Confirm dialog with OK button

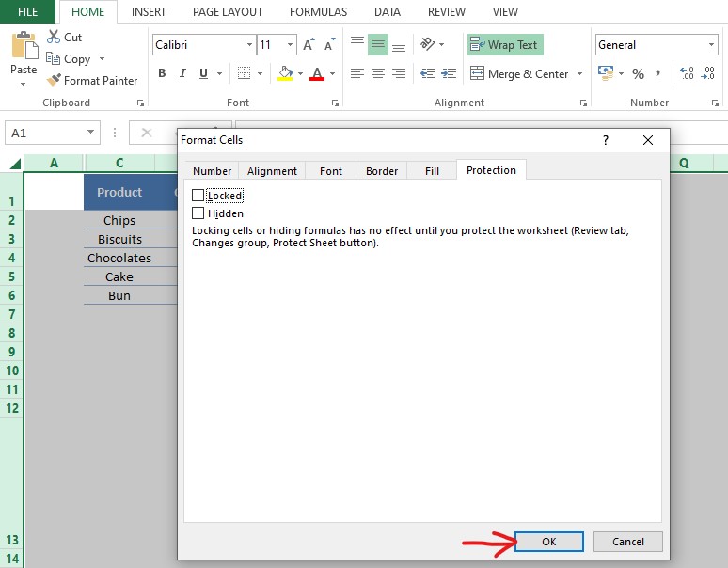(x=548, y=542)
